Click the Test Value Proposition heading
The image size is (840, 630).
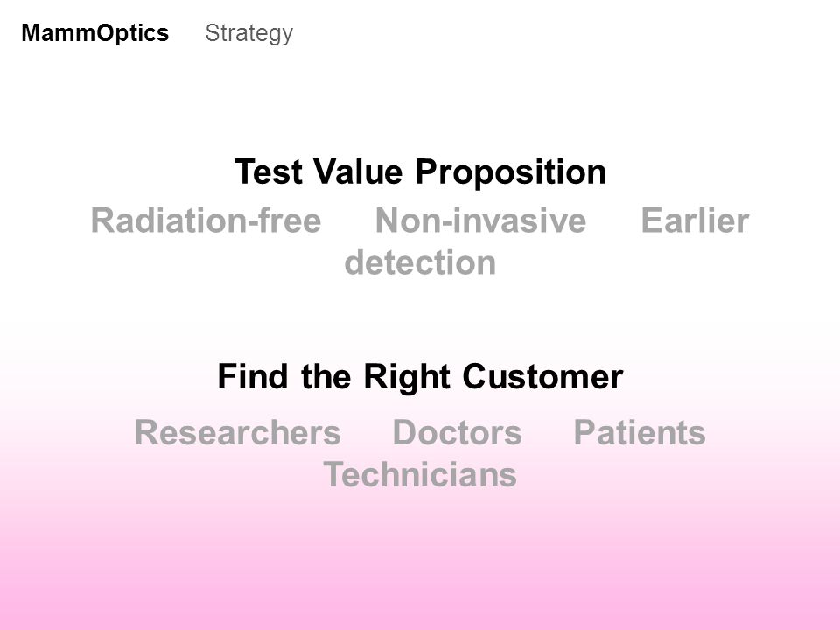pos(421,172)
